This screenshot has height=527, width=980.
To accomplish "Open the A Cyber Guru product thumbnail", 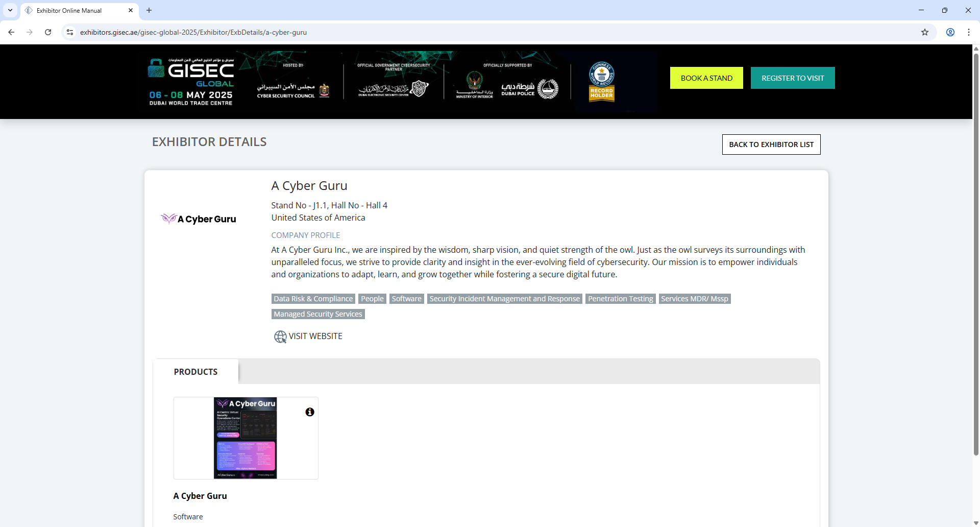I will [246, 438].
